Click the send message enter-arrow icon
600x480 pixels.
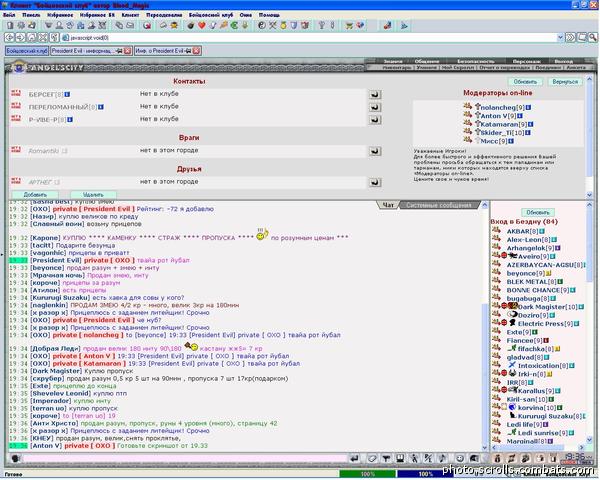point(354,458)
